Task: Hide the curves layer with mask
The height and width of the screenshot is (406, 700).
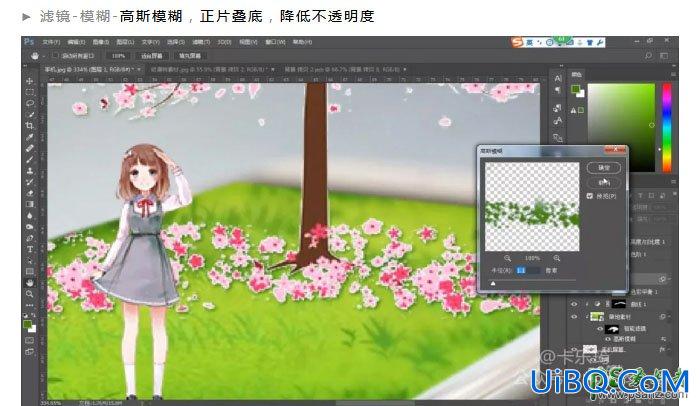Action: (574, 304)
